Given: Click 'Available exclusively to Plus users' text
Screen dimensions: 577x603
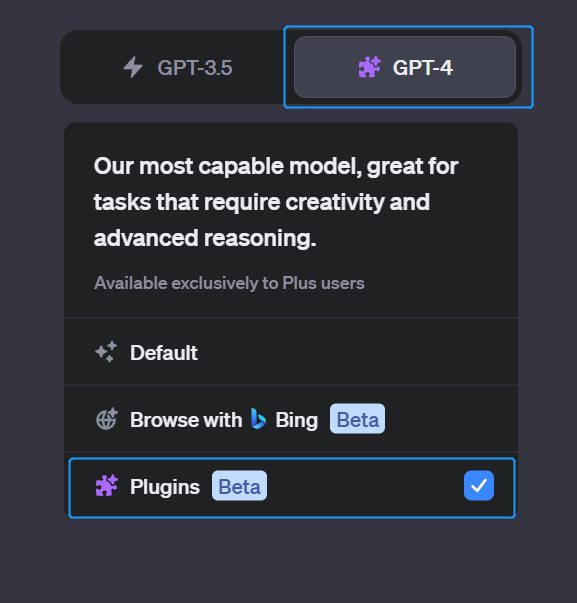Looking at the screenshot, I should coord(229,283).
